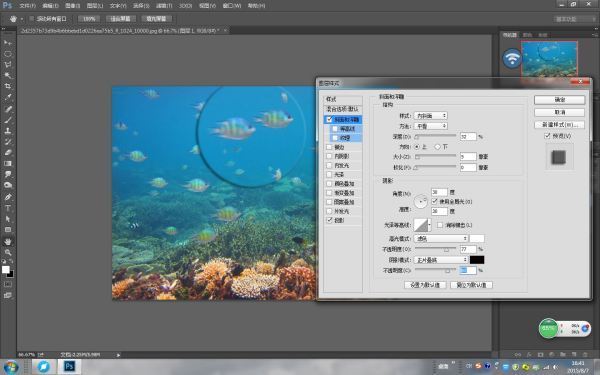Open Photoshop from the Windows taskbar
The image size is (600, 375).
[x=69, y=367]
